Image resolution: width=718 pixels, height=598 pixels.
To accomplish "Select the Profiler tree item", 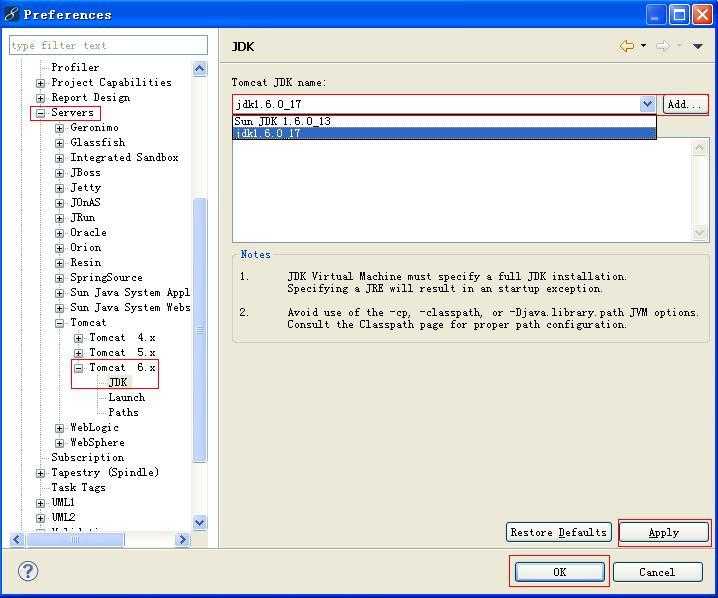I will coord(75,67).
